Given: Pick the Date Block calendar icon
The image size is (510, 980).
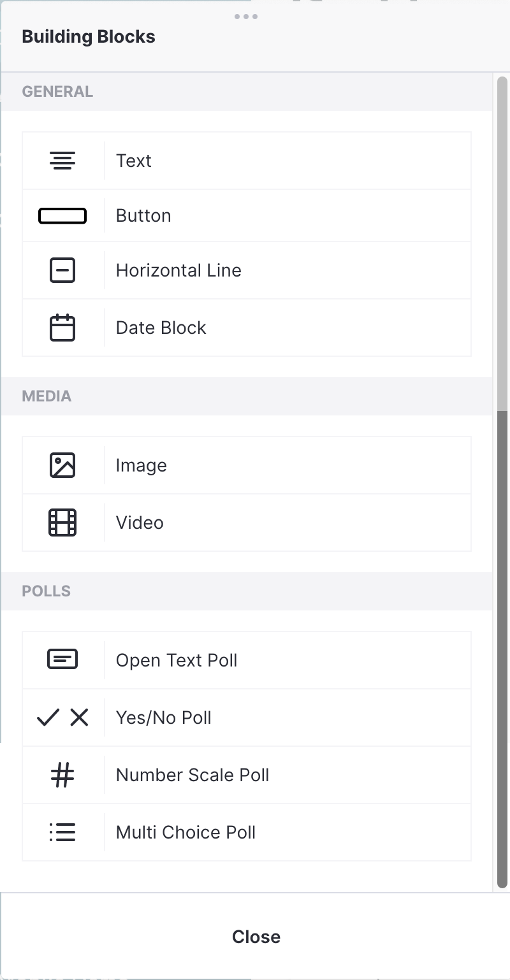Looking at the screenshot, I should click(62, 328).
